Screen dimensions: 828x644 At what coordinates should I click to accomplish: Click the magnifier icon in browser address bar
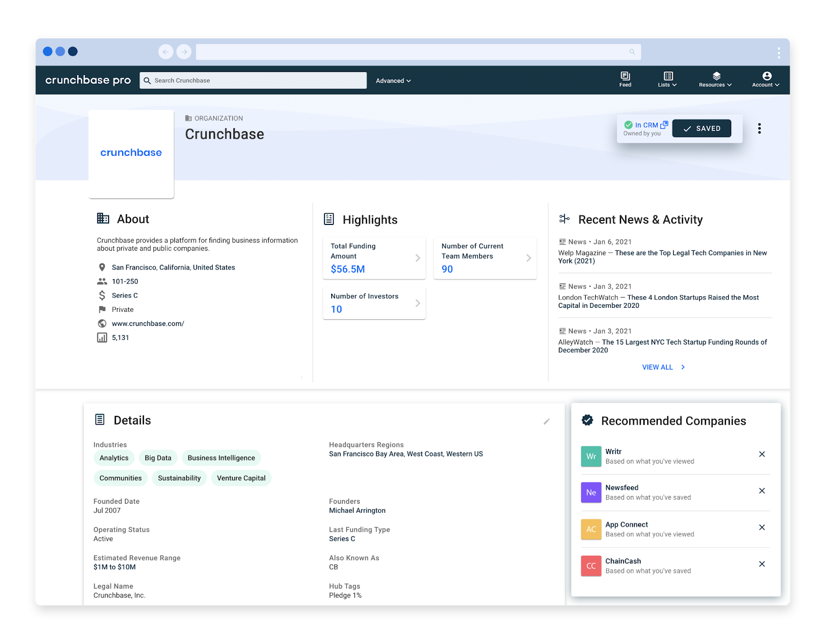point(632,52)
